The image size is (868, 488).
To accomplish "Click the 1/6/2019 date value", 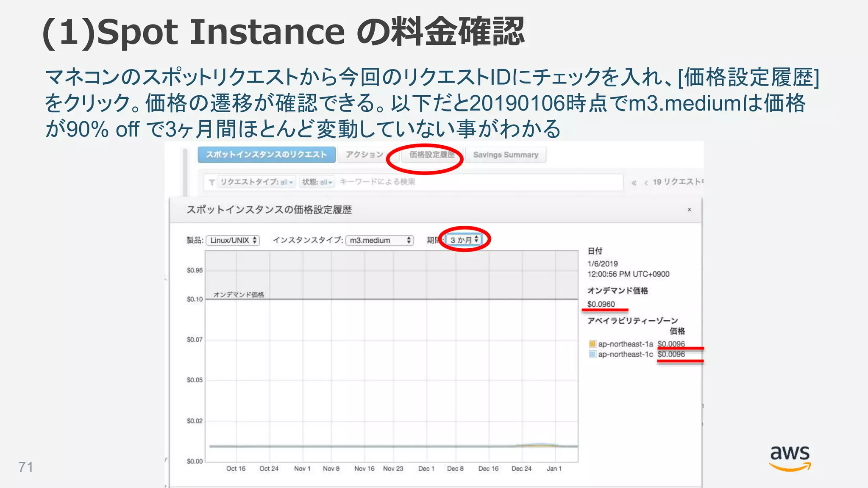I will coord(603,264).
